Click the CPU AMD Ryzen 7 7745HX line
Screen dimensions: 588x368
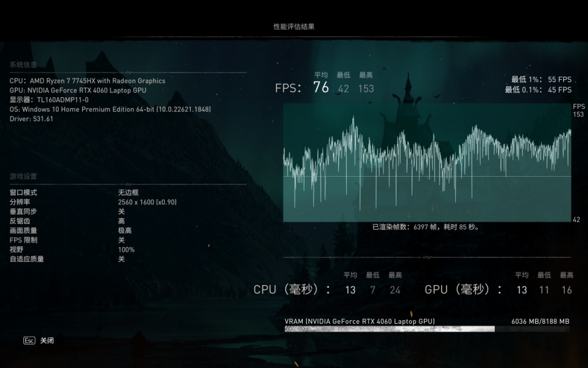[87, 81]
